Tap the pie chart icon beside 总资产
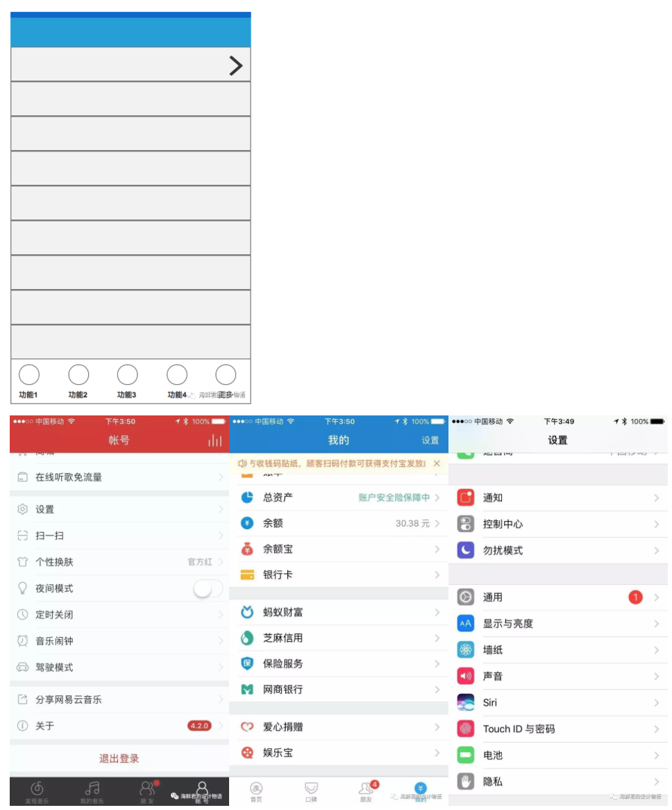672x810 pixels. (x=247, y=497)
